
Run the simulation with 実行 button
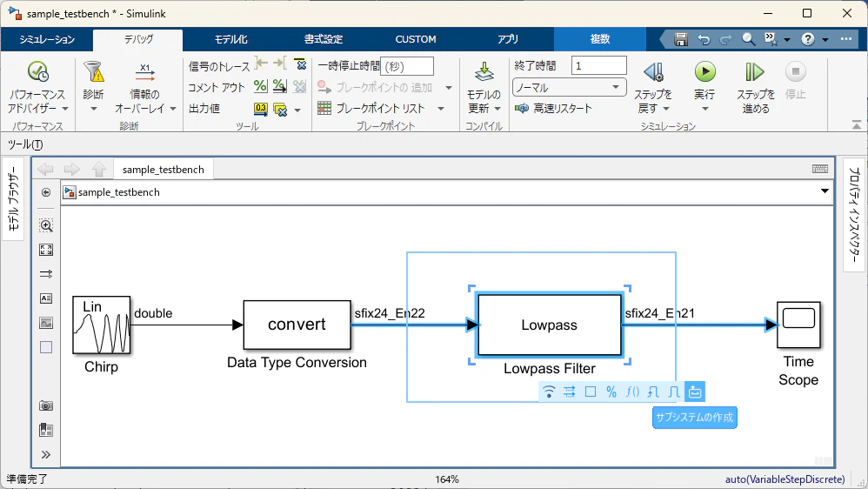click(x=704, y=71)
